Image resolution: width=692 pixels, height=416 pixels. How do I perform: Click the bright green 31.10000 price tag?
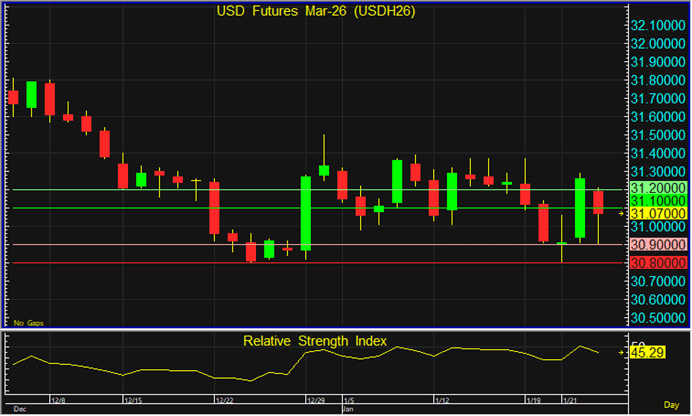pyautogui.click(x=658, y=201)
